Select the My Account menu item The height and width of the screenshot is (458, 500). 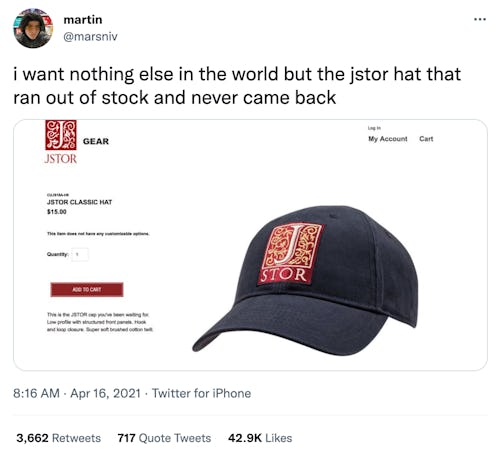(x=388, y=139)
